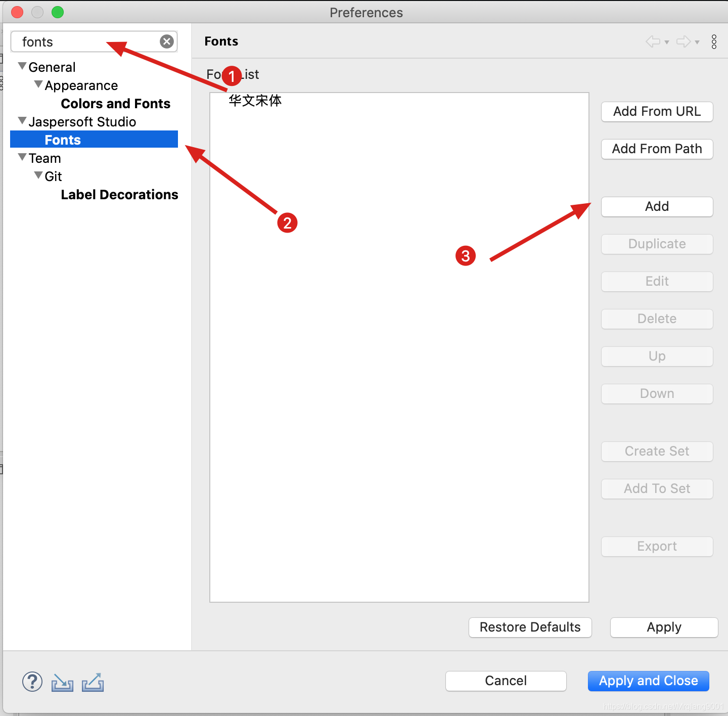Select the Team tree item

[44, 158]
